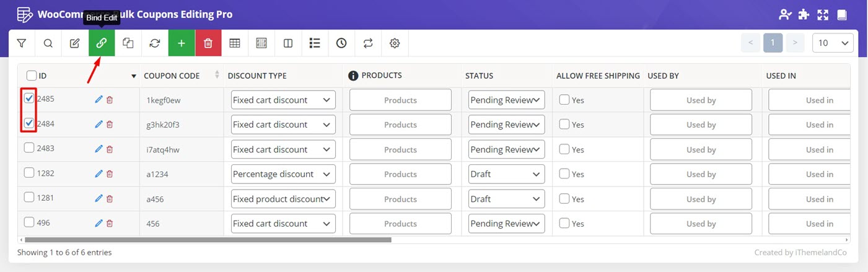Open documentation with the book icon

point(841,14)
